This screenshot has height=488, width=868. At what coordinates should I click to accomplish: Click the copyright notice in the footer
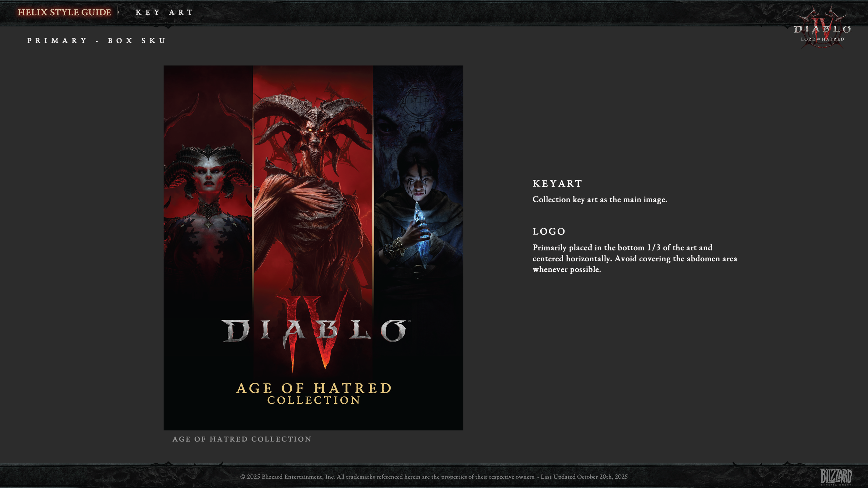coord(434,477)
